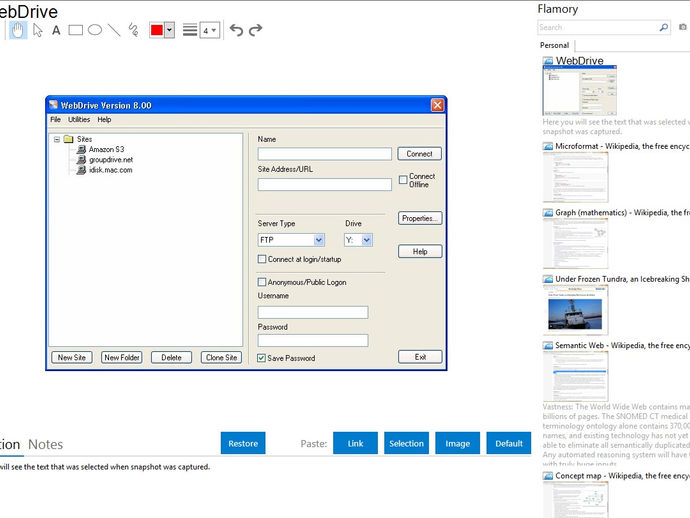690x518 pixels.
Task: Click the Restore button
Action: click(x=243, y=443)
